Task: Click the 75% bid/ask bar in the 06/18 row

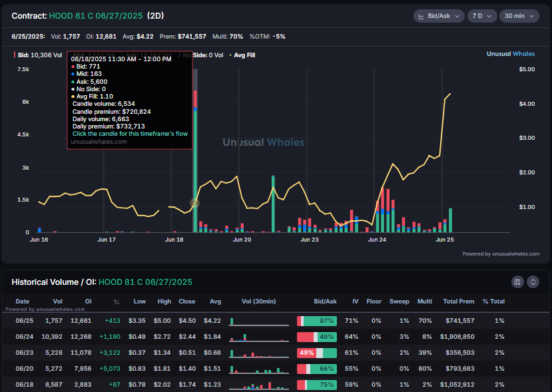Action: tap(317, 385)
